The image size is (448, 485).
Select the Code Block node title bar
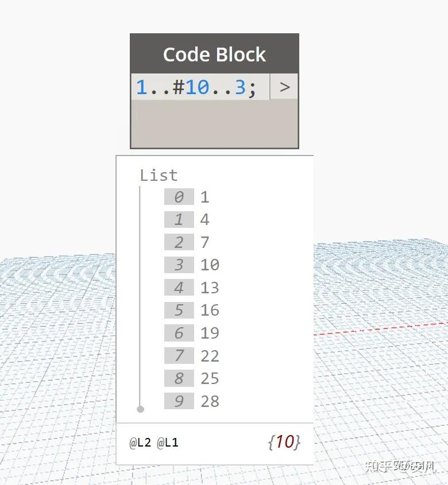point(214,54)
